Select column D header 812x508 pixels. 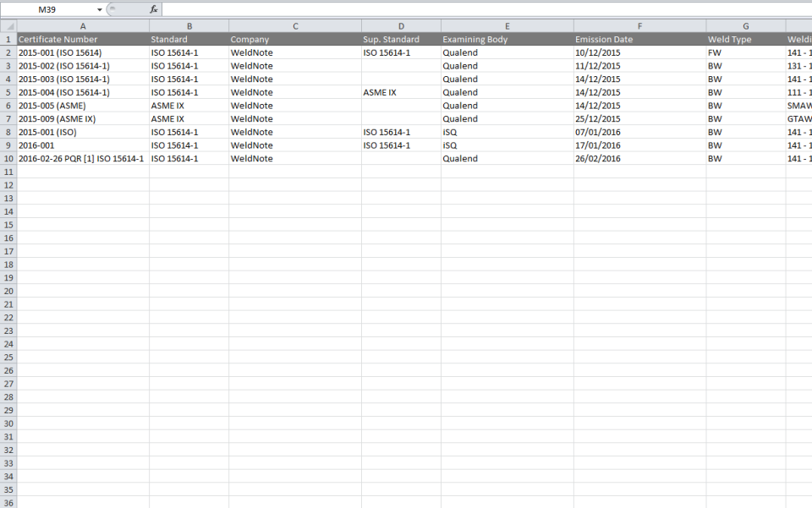[x=401, y=26]
